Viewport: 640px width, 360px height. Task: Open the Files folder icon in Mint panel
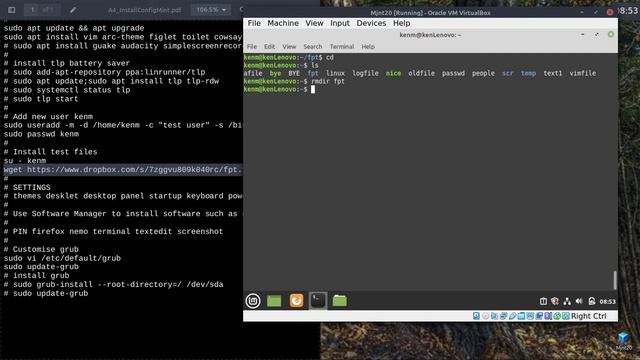tap(340, 301)
